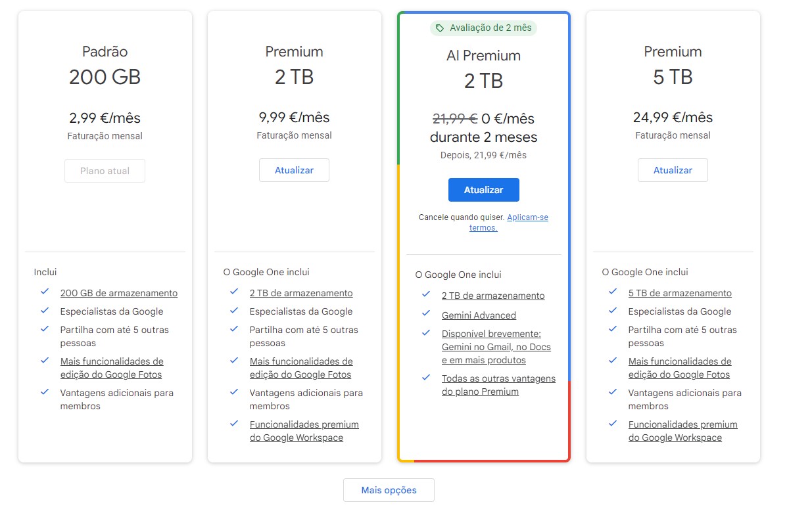Viewport: 812px width, 515px height.
Task: Click the Padrão plan title
Action: pos(105,51)
